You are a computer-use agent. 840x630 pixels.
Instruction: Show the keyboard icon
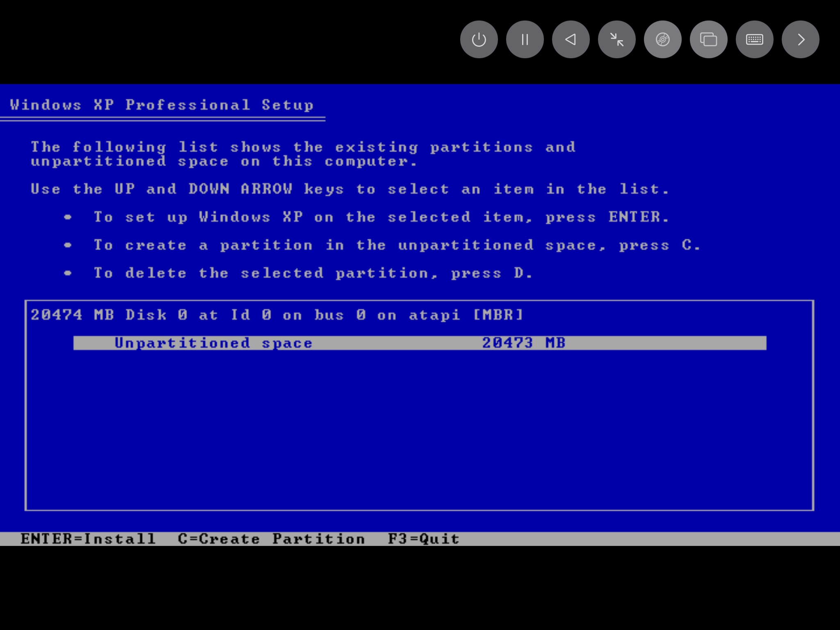tap(754, 39)
